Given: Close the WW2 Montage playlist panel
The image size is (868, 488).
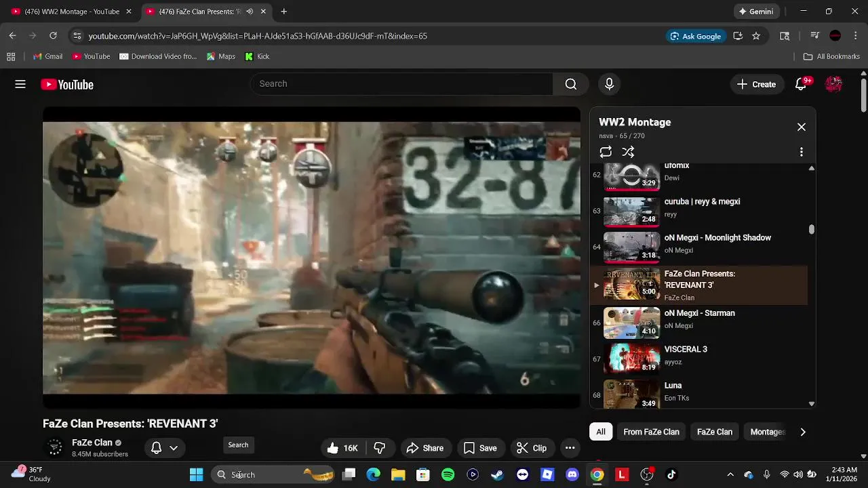Looking at the screenshot, I should tap(802, 127).
